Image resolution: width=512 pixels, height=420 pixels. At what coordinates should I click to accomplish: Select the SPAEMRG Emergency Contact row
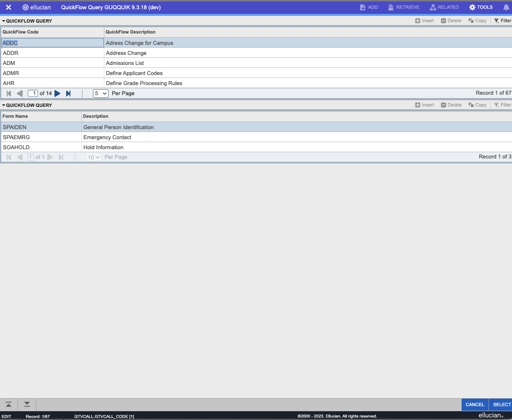(x=107, y=137)
